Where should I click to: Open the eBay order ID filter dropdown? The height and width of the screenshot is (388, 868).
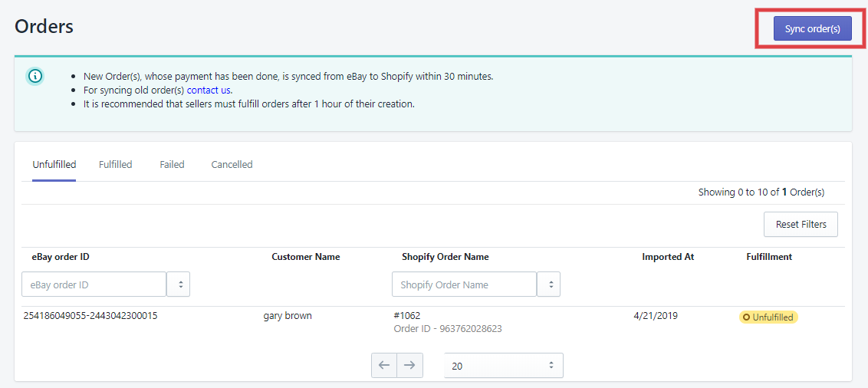pos(179,284)
